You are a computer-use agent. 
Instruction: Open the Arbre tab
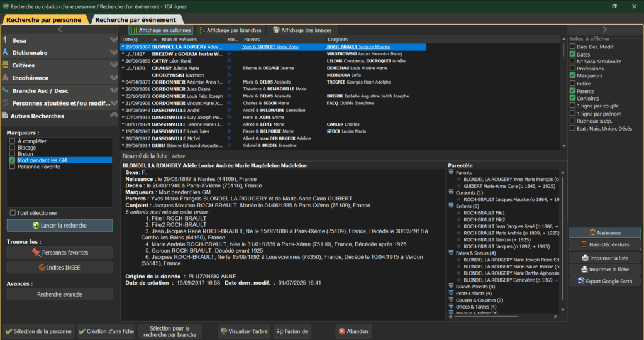(x=178, y=156)
